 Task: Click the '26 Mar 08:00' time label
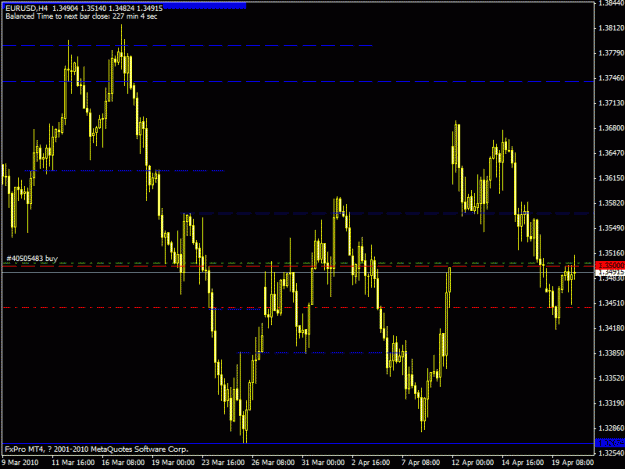tap(273, 463)
